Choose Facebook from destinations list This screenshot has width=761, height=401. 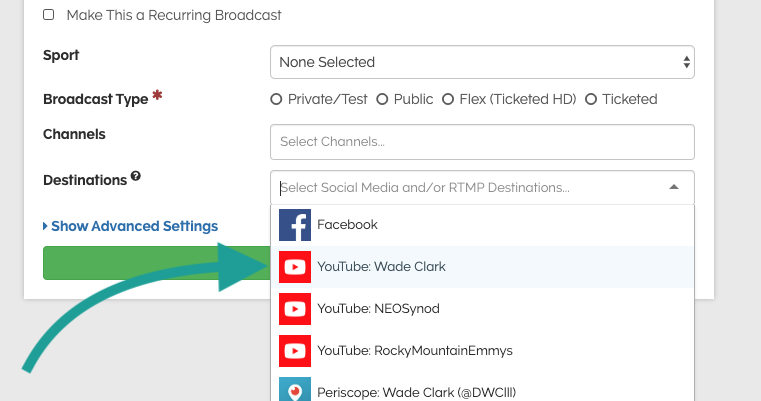point(347,225)
